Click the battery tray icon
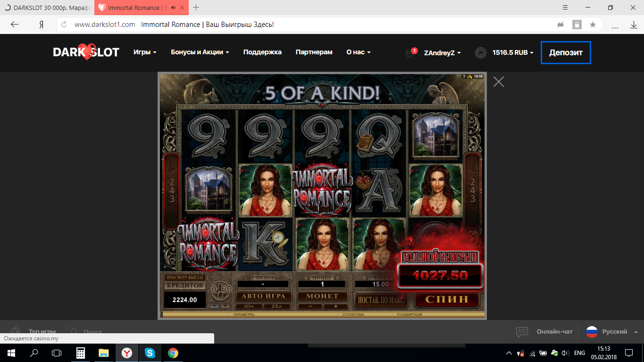Image resolution: width=644 pixels, height=362 pixels. click(544, 353)
